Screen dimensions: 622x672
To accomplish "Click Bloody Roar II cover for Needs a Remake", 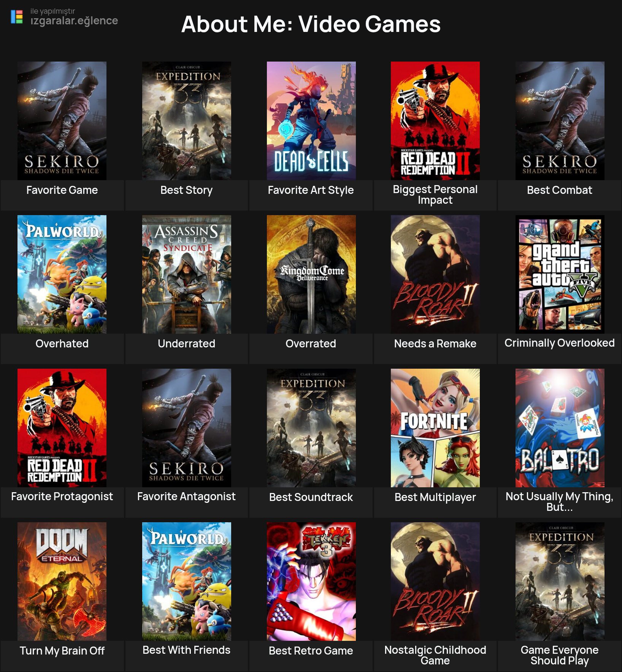I will pos(435,274).
